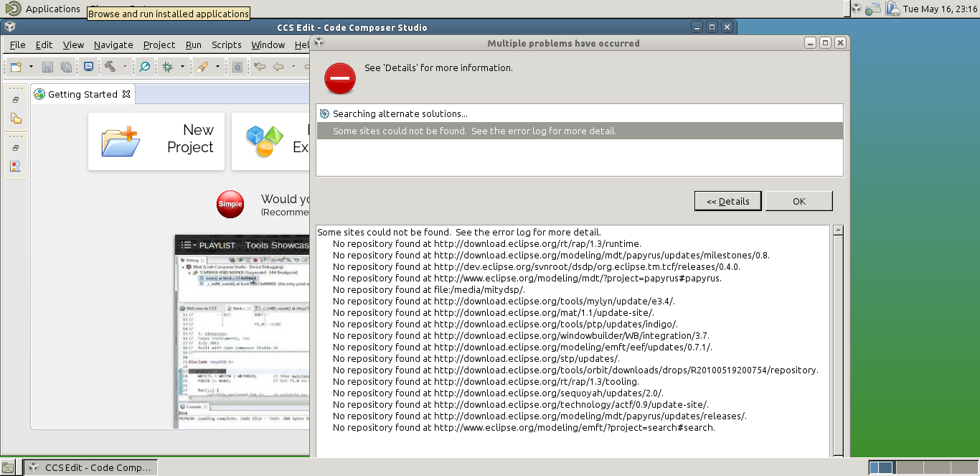
Task: Click the dotted square toolbar icon
Action: pos(237,67)
